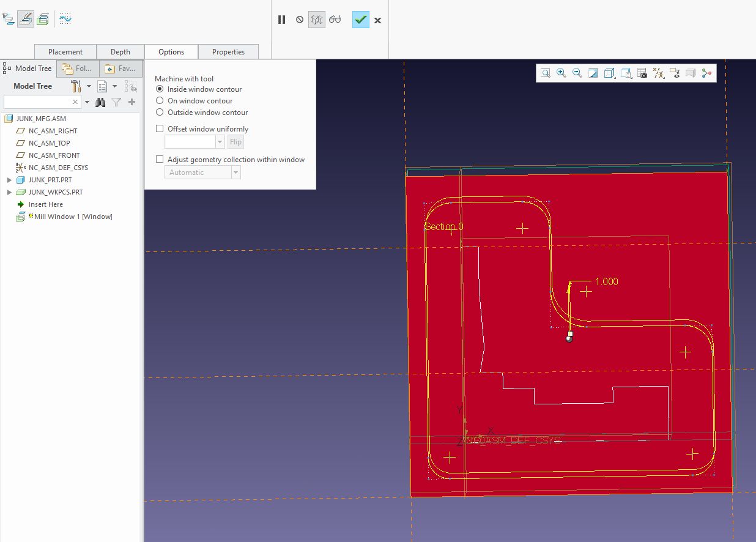The image size is (756, 542).
Task: Accept the feature with the green checkmark
Action: coord(360,20)
